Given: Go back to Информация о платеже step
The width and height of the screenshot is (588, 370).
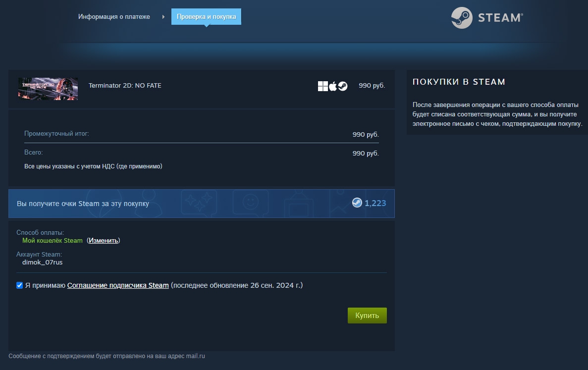Looking at the screenshot, I should click(114, 17).
